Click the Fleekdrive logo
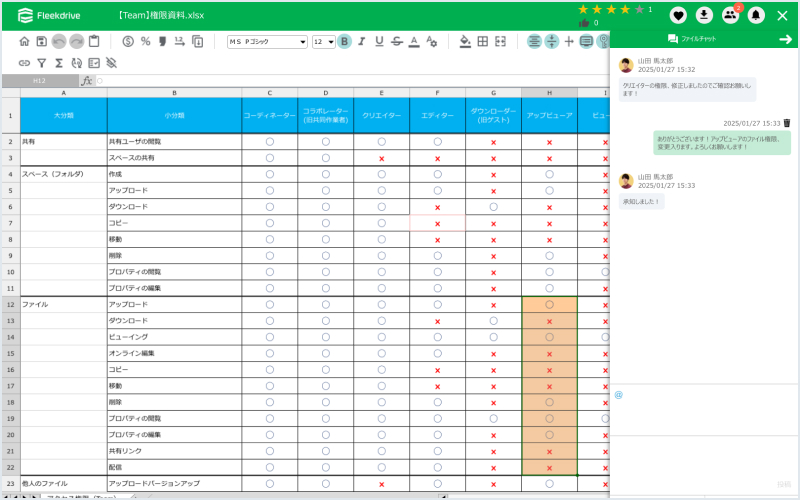 49,16
